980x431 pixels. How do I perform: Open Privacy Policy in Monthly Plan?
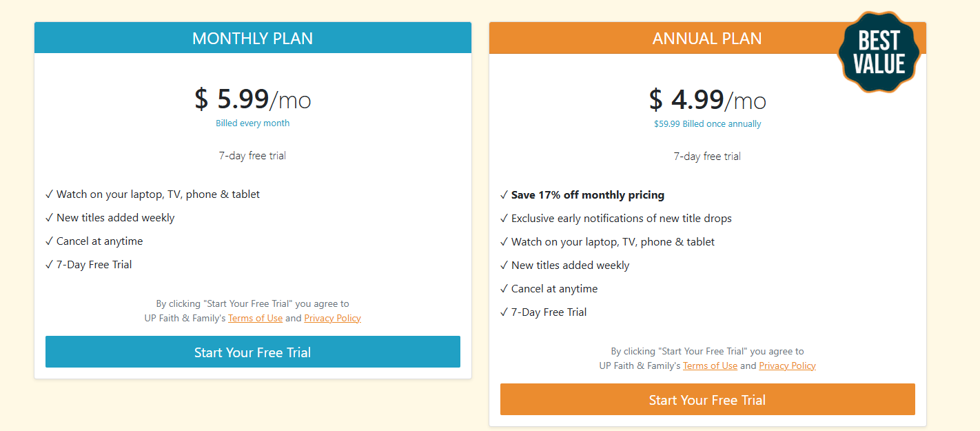coord(332,319)
